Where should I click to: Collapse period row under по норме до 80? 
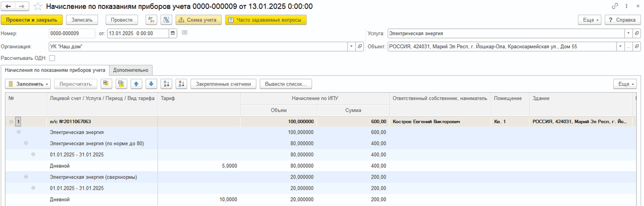33,154
